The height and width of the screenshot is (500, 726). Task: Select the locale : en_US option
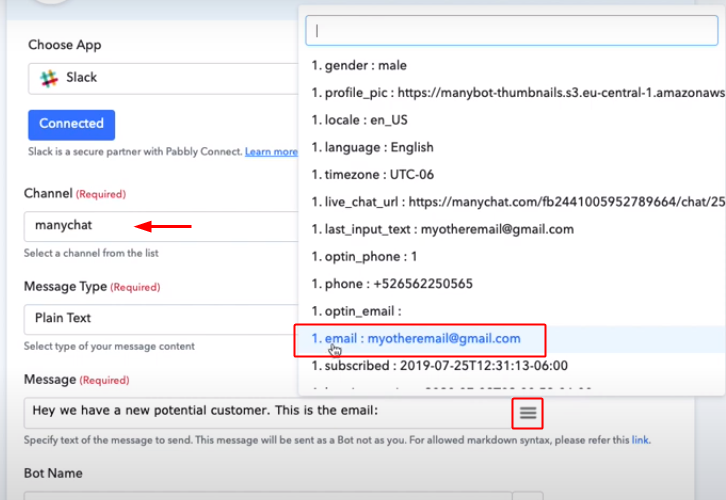pyautogui.click(x=512, y=120)
